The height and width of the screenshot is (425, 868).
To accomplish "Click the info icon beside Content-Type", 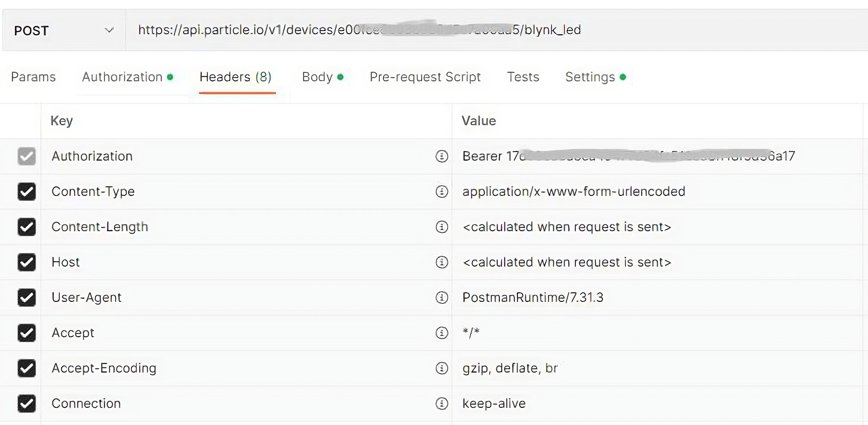I will click(442, 192).
